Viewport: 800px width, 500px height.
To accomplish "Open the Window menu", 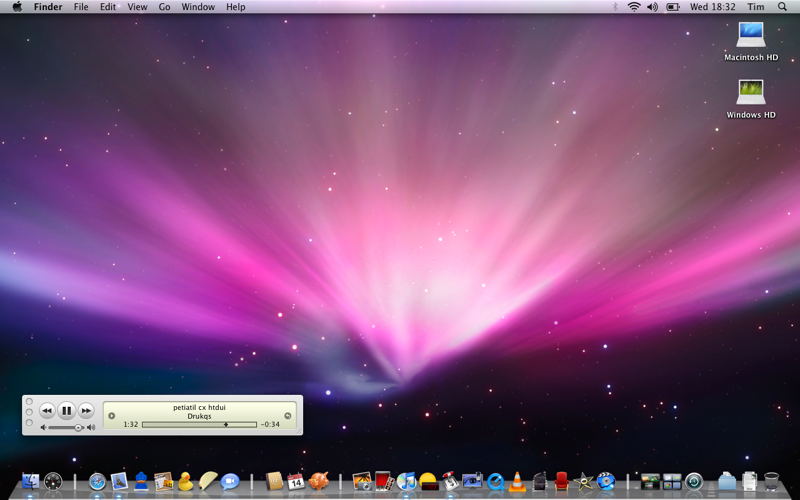I will (198, 7).
